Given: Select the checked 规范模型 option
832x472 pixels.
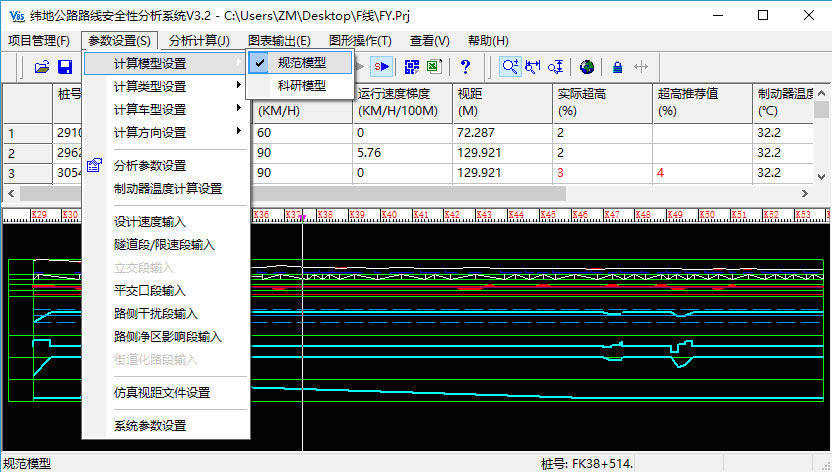Looking at the screenshot, I should (301, 63).
